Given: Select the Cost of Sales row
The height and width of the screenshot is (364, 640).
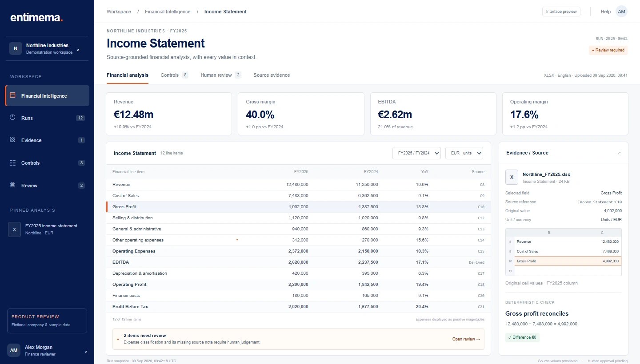Looking at the screenshot, I should click(x=298, y=195).
